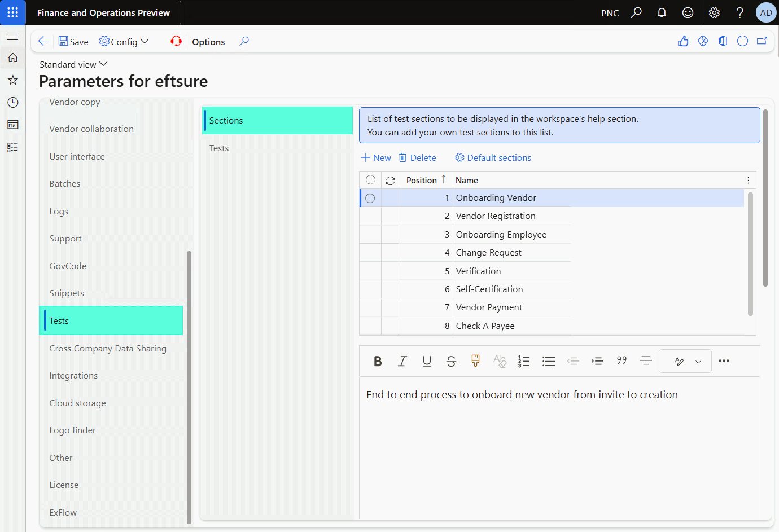The image size is (779, 532).
Task: Clear formatting icon in editor
Action: [500, 361]
